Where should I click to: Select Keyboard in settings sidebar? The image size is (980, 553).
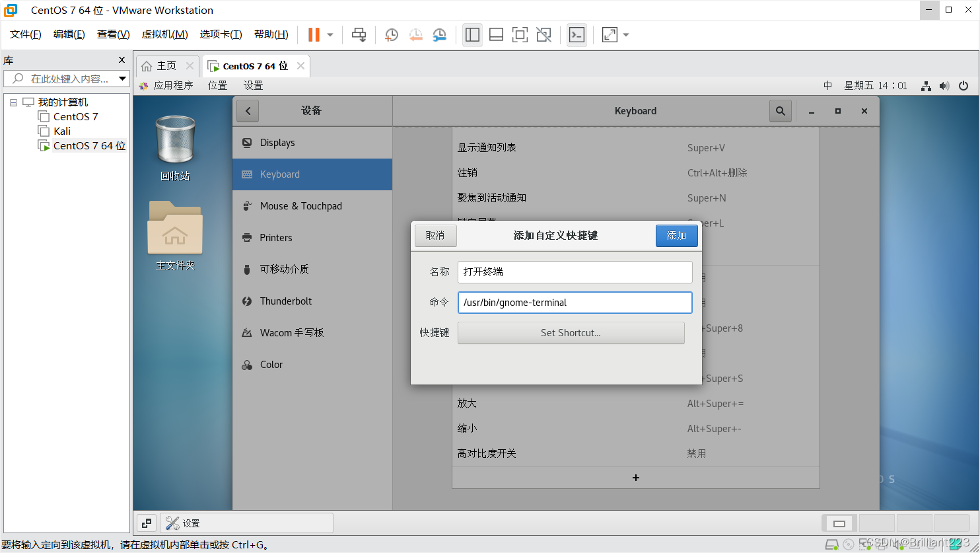[x=312, y=174]
